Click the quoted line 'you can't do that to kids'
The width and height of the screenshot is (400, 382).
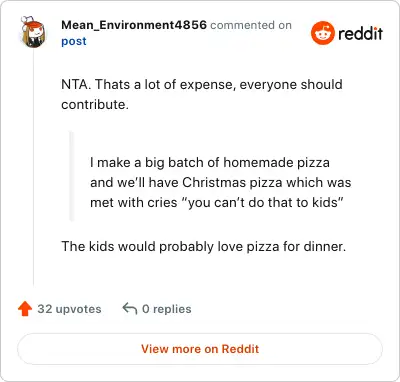(263, 203)
